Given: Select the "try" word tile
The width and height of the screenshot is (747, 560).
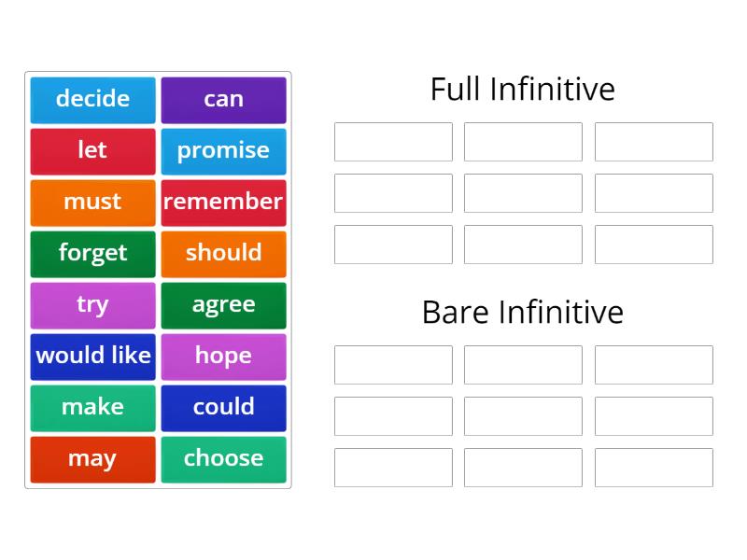Looking at the screenshot, I should point(92,304).
